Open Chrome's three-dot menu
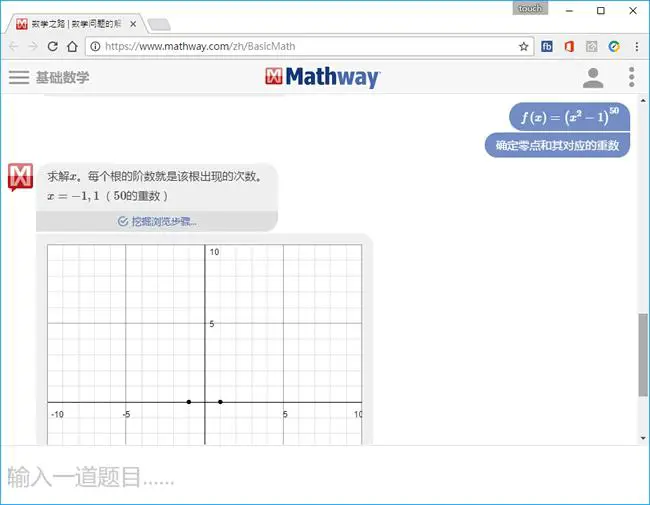650x505 pixels. point(637,46)
